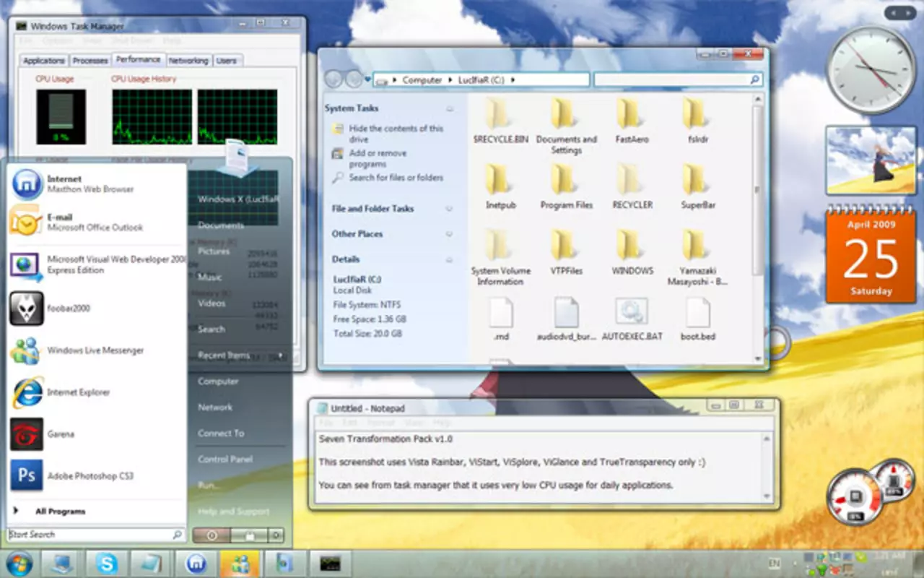Open the Skype icon on the taskbar
Screen dimensions: 924x578
[x=107, y=564]
